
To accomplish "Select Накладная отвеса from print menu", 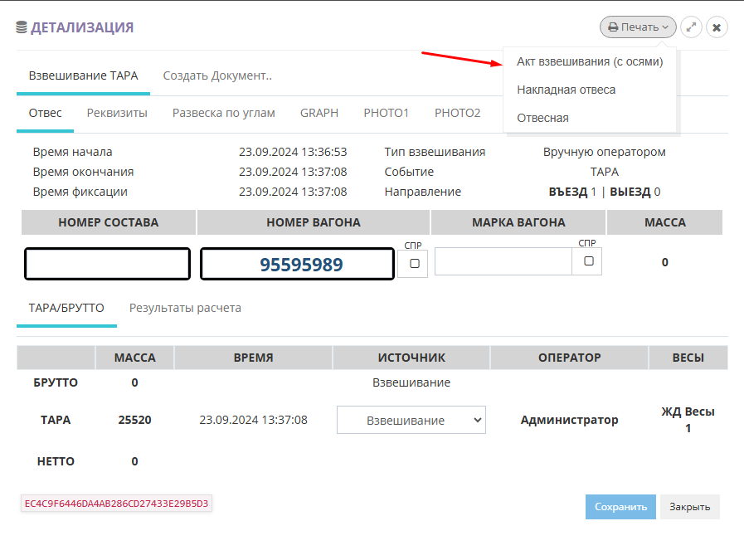I will [566, 90].
